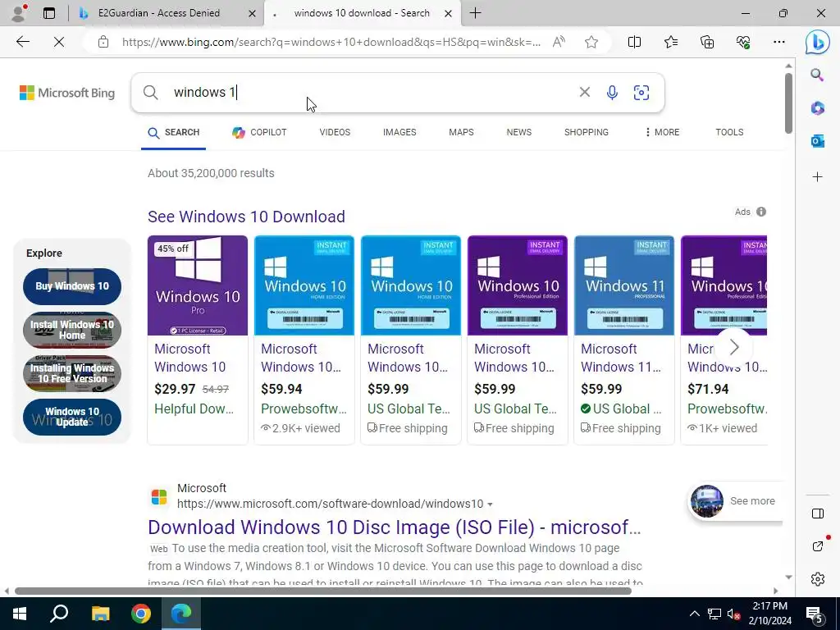This screenshot has width=840, height=630.
Task: Open Edge Settings and more menu
Action: (779, 42)
